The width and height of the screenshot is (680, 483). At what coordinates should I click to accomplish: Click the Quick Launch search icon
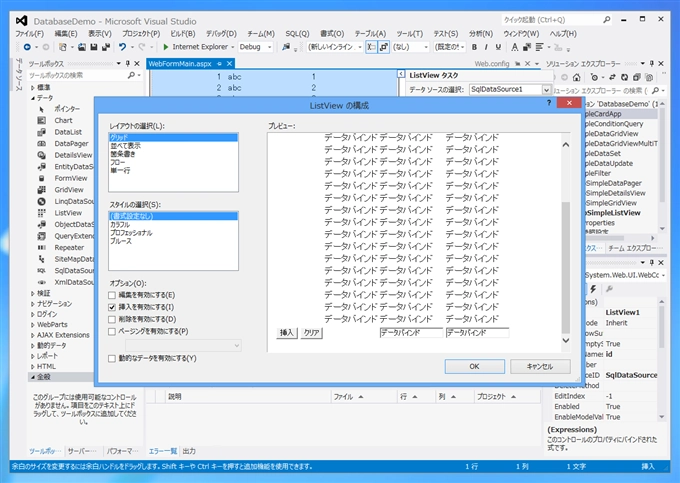(x=606, y=20)
